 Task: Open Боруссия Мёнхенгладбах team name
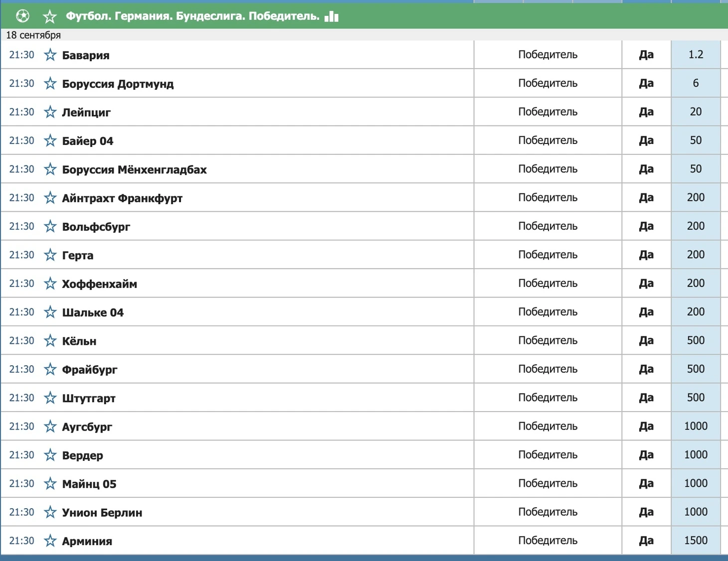[x=134, y=170]
